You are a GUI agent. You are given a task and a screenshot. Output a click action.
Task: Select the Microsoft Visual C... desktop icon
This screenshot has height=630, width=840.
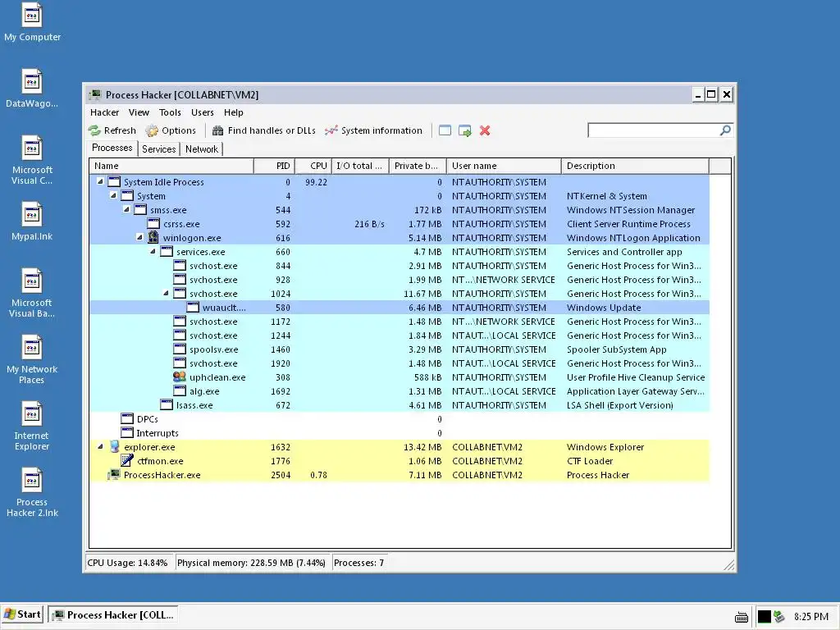(32, 160)
